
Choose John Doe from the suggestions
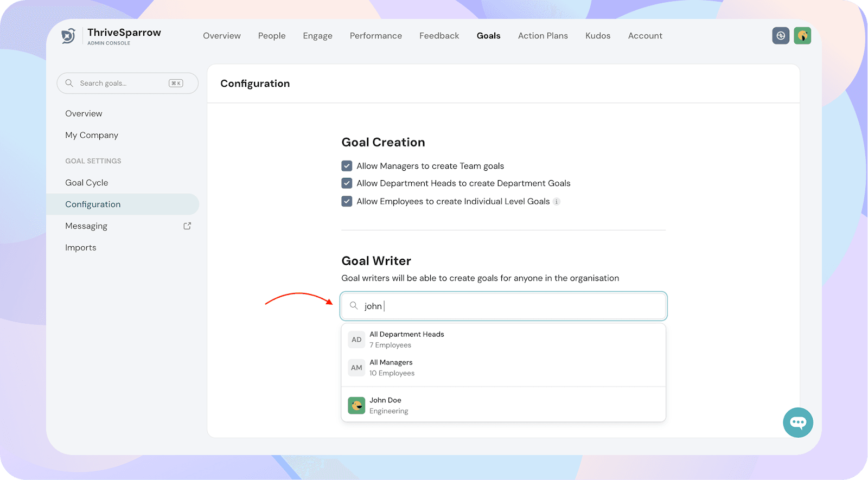(503, 406)
